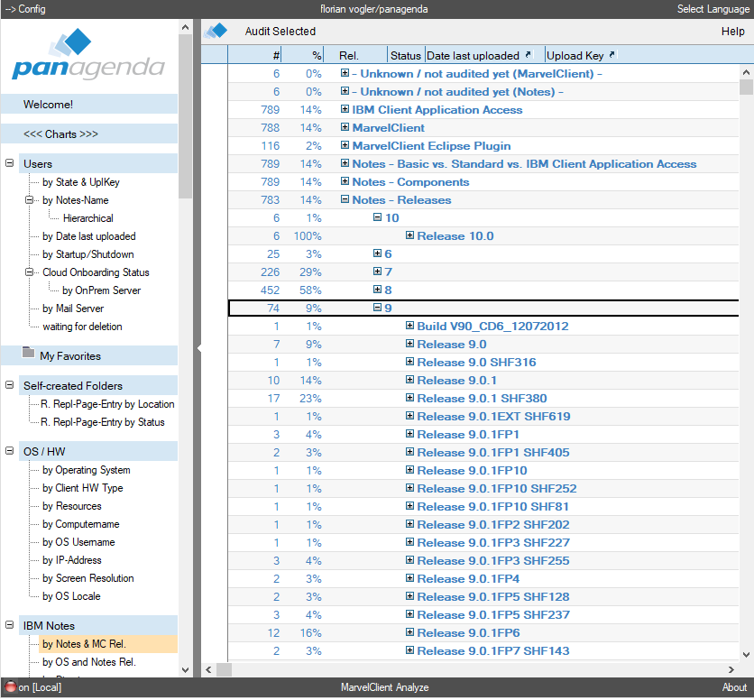Expand the IBM Client Application Access category
The width and height of the screenshot is (754, 700).
tap(345, 110)
